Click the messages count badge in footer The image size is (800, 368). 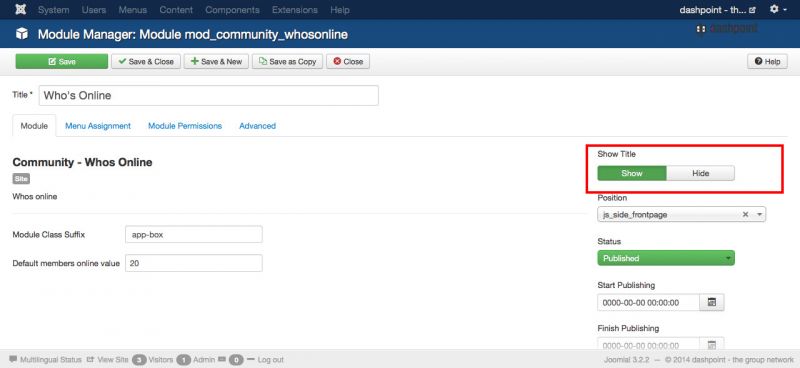point(236,360)
